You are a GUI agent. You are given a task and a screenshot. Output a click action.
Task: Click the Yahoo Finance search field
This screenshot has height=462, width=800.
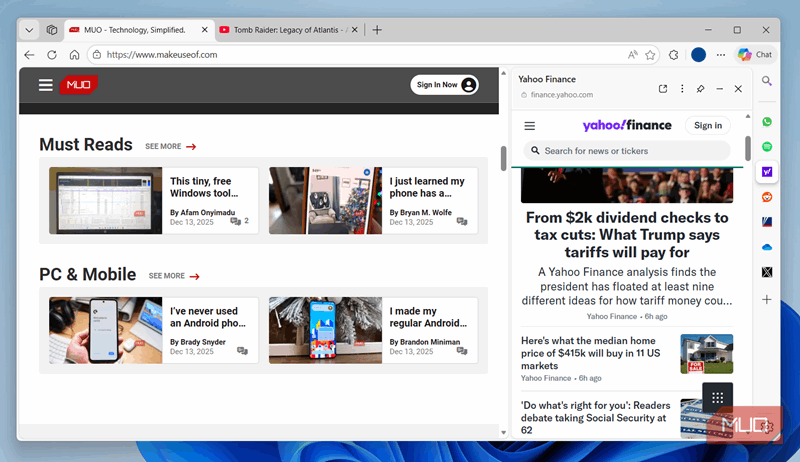coord(627,151)
